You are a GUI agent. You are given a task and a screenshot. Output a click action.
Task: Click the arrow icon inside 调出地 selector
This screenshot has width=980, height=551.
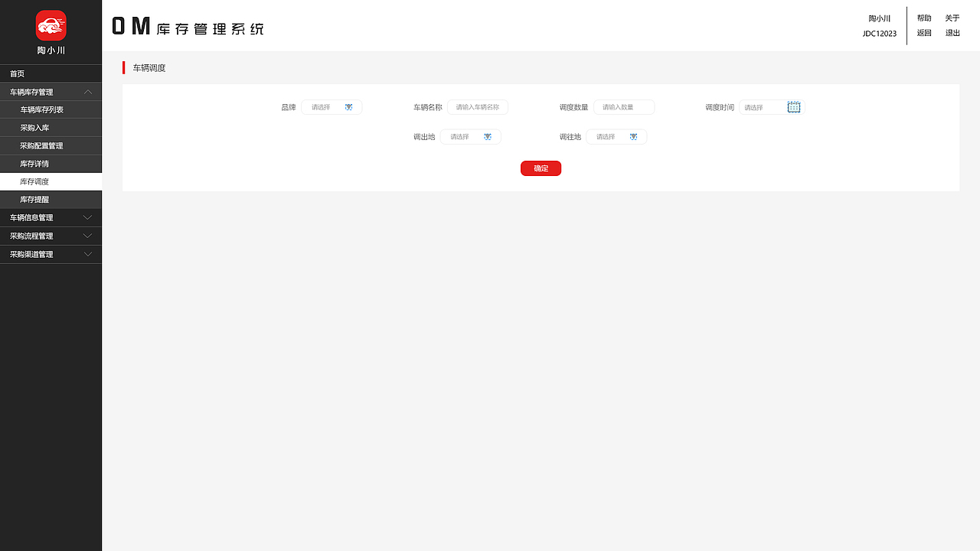[x=488, y=136]
